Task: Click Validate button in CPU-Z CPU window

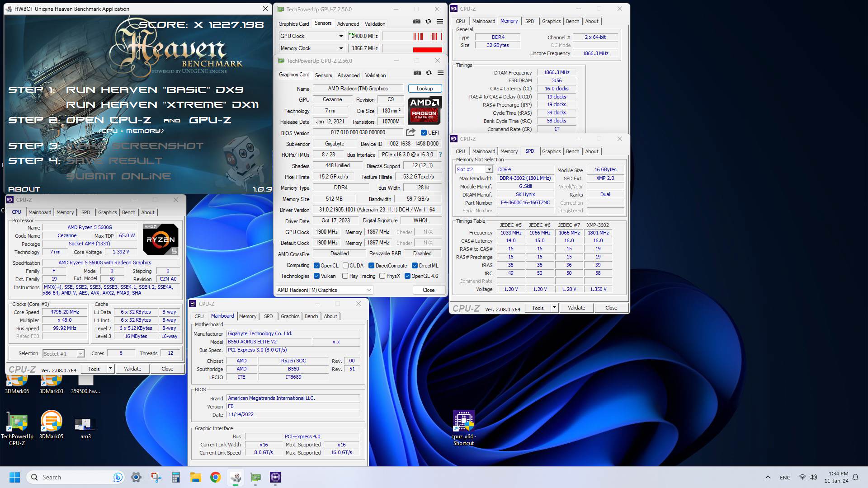Action: pyautogui.click(x=132, y=369)
